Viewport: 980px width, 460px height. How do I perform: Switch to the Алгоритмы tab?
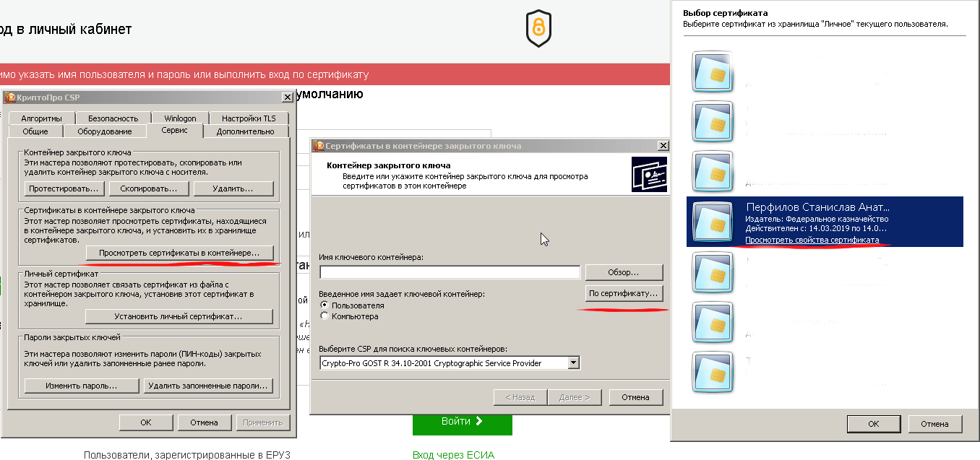(41, 118)
